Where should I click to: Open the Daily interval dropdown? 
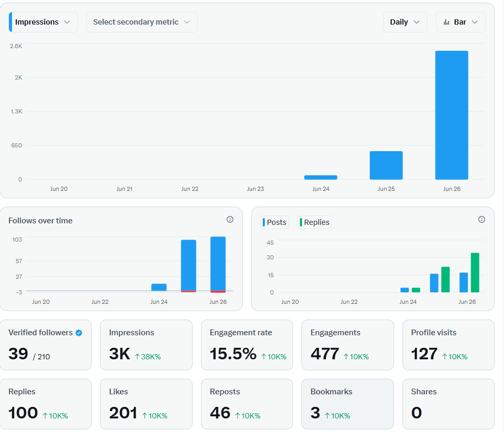405,22
